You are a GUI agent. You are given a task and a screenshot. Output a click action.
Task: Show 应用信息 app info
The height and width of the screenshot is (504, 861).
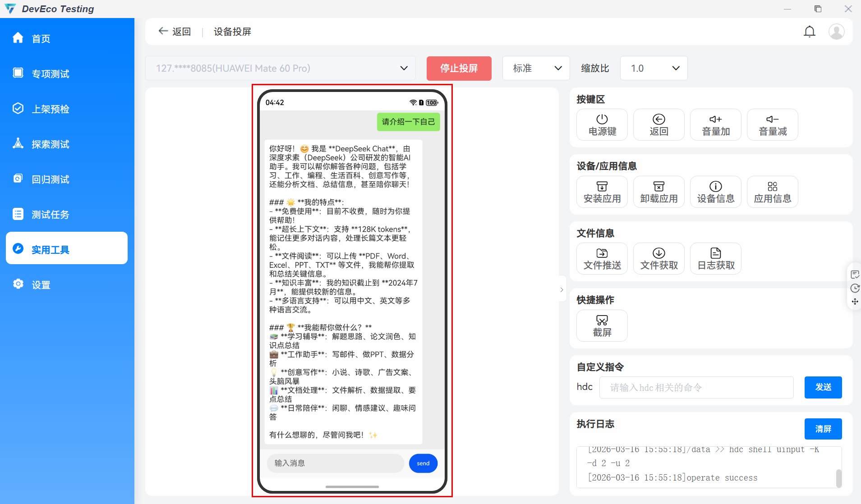773,192
